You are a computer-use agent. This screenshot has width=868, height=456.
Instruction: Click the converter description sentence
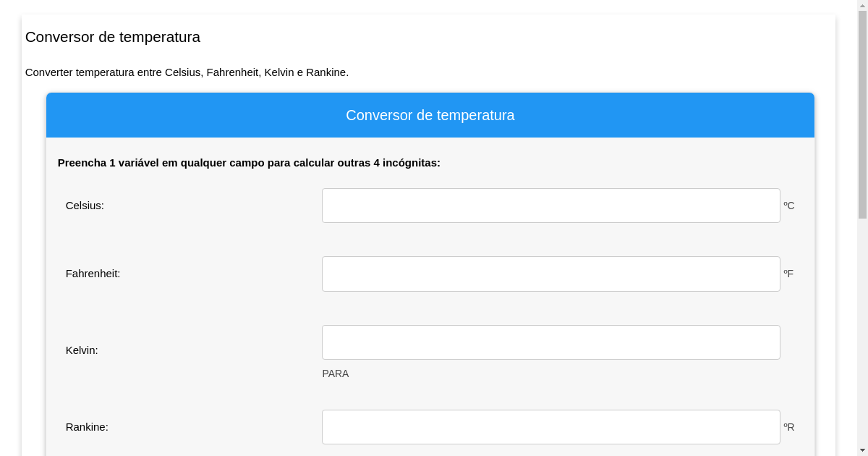click(x=187, y=72)
